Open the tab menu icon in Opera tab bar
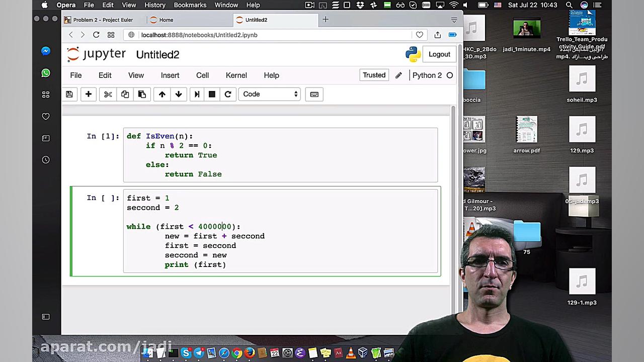Image resolution: width=644 pixels, height=362 pixels. [x=454, y=20]
